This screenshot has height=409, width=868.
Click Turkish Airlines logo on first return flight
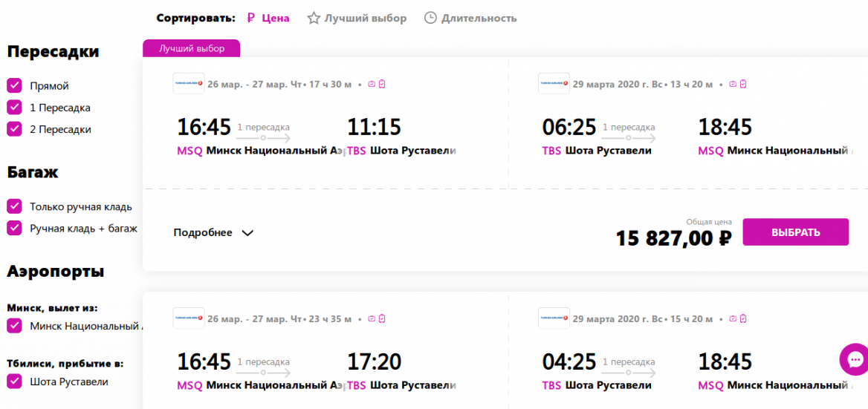point(554,83)
